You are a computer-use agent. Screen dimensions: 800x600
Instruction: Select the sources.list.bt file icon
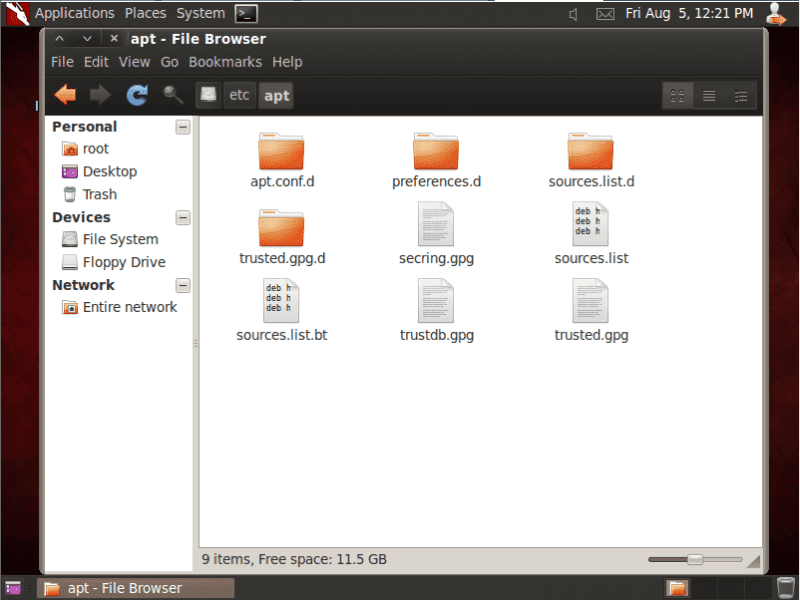tap(281, 301)
